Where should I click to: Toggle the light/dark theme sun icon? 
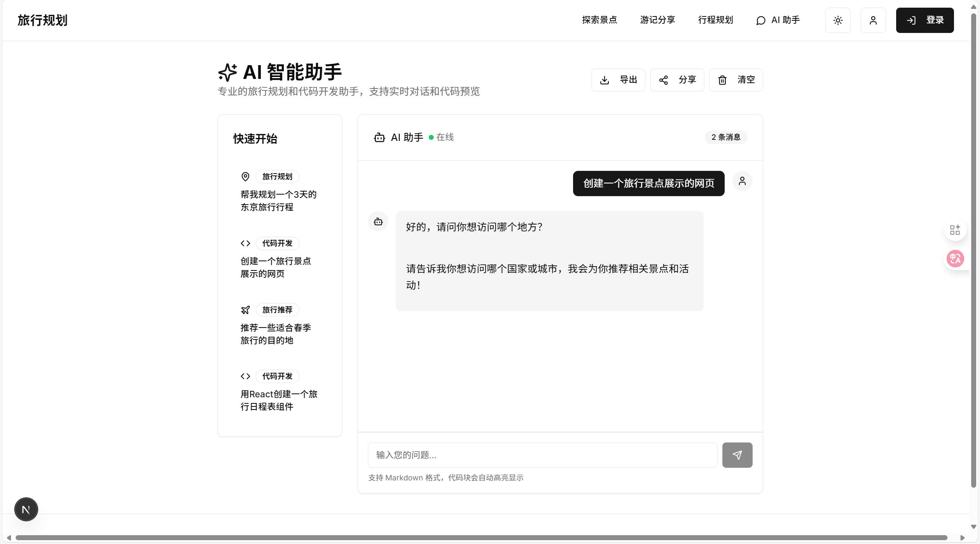[x=838, y=20]
